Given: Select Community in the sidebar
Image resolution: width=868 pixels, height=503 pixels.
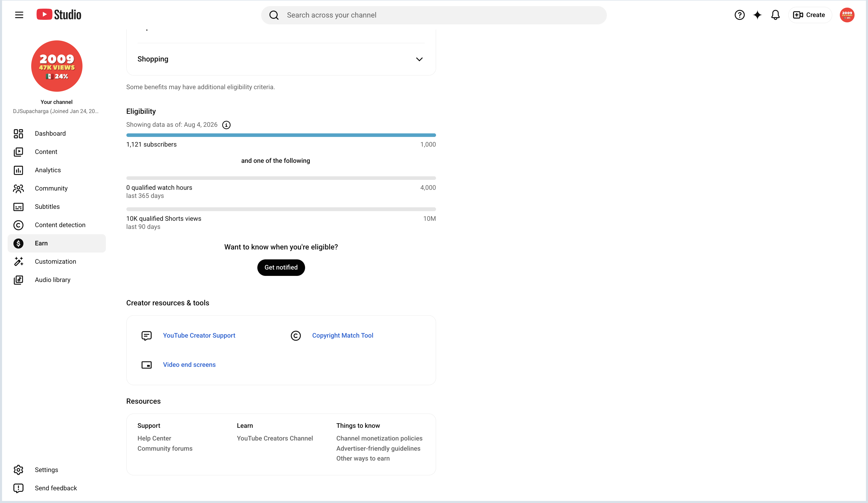Looking at the screenshot, I should point(57,188).
